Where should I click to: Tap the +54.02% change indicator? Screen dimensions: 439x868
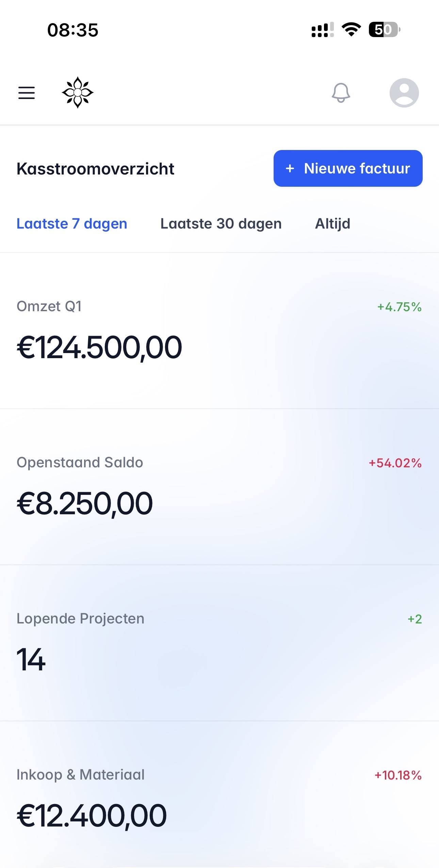[x=395, y=463]
